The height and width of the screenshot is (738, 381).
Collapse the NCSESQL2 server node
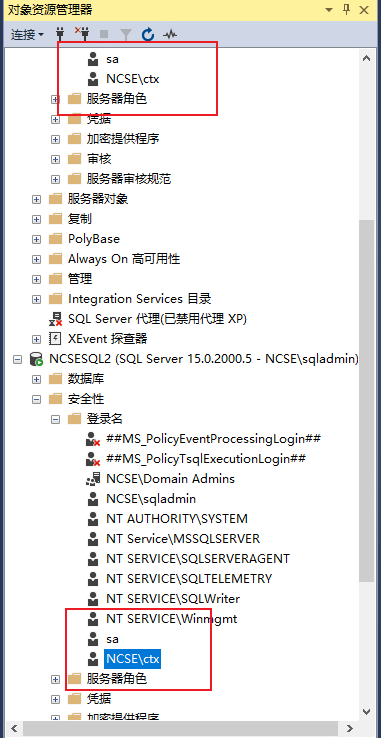pos(17,359)
